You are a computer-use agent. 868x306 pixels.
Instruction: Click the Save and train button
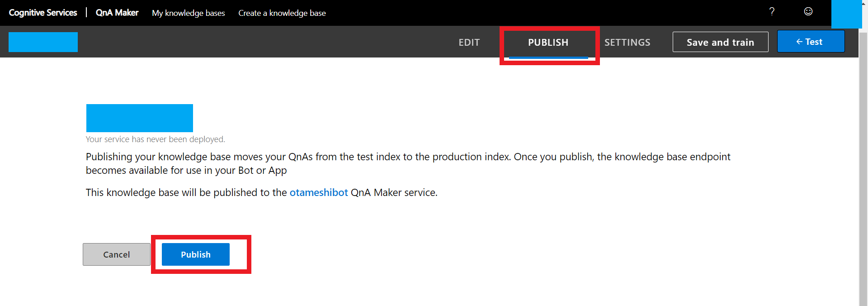coord(720,42)
